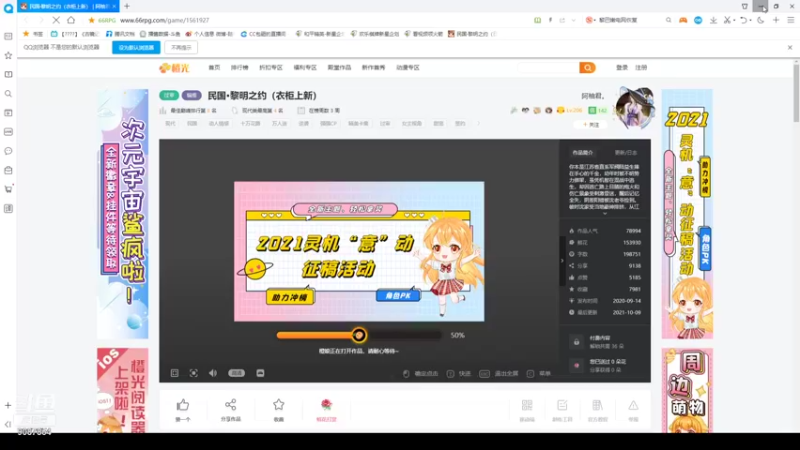Send flowers with the rose icon
The image size is (800, 450).
click(x=327, y=405)
